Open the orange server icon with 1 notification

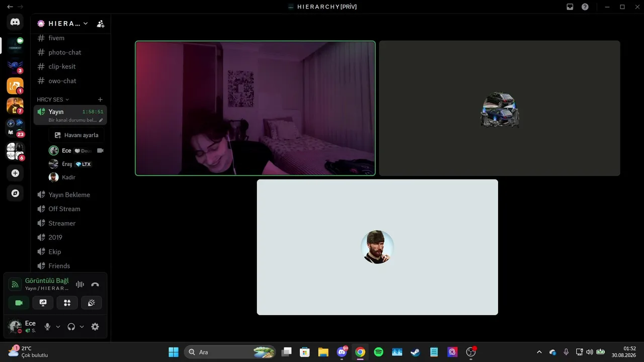click(15, 85)
